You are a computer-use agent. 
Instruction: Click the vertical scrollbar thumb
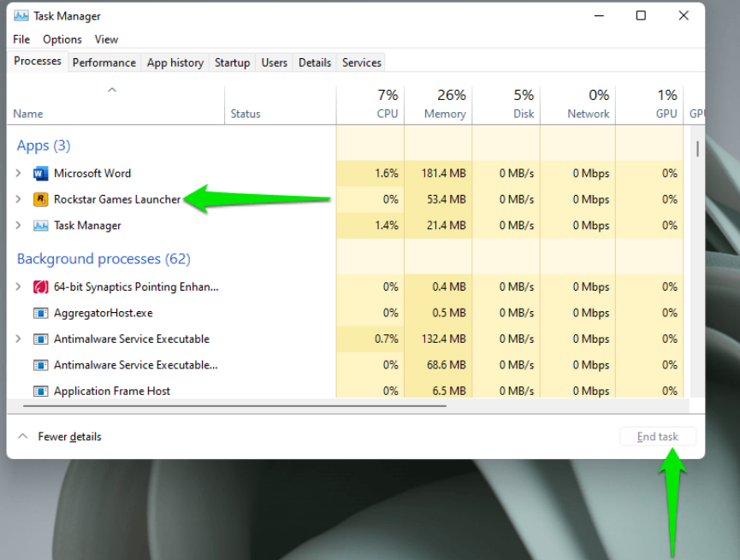pos(697,149)
